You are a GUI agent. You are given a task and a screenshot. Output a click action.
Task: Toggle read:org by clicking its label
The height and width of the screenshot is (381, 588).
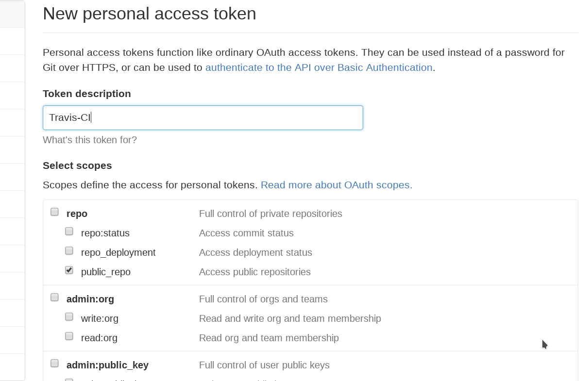click(99, 338)
